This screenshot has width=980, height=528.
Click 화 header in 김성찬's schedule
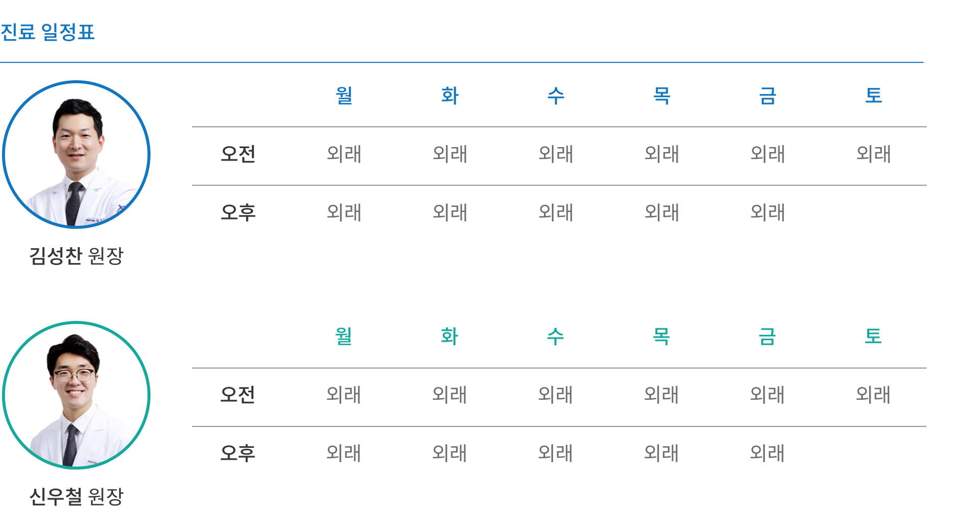450,95
